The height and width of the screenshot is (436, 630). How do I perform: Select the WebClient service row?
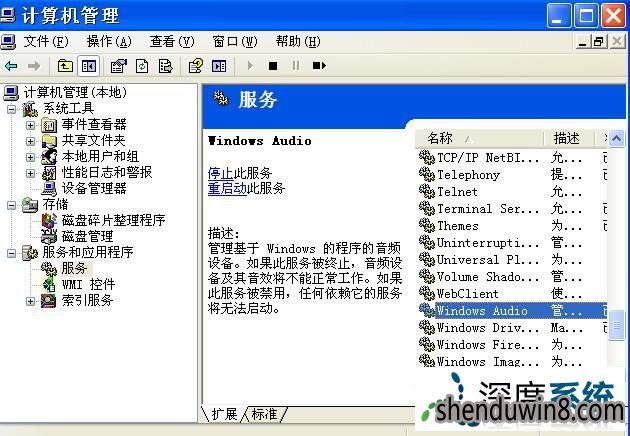(512, 294)
